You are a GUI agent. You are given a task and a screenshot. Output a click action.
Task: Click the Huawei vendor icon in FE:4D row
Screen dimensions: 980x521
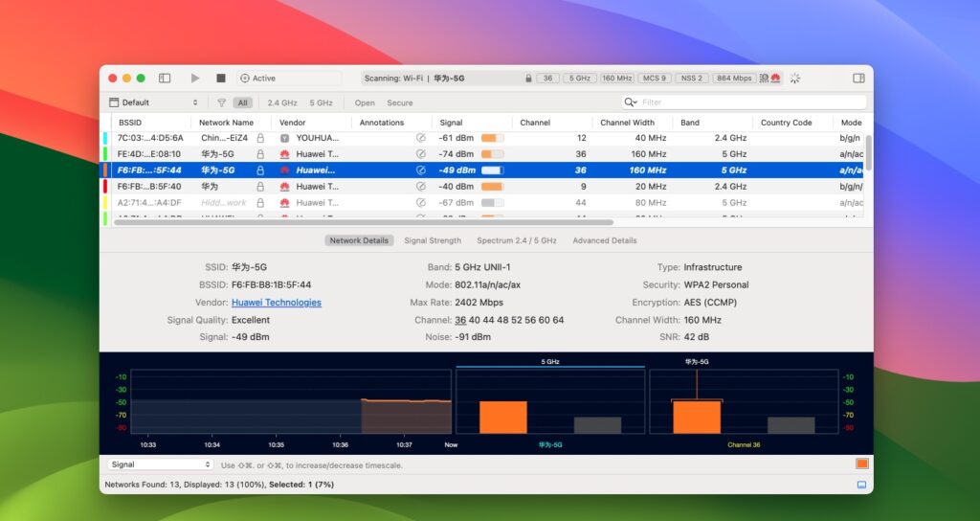[x=284, y=154]
